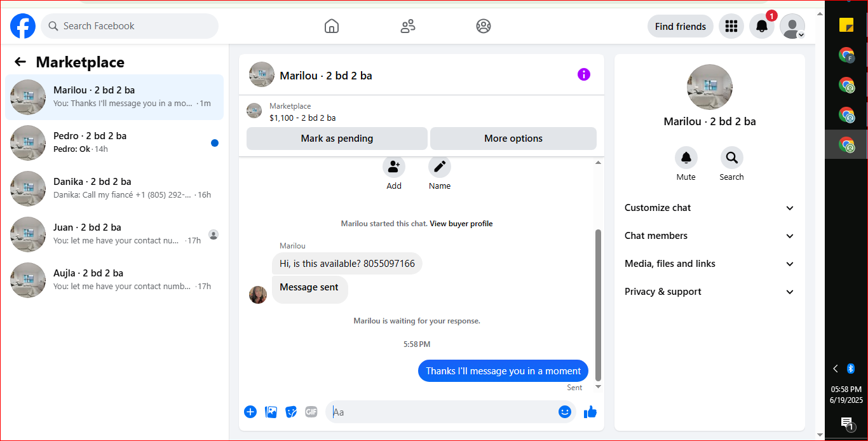Click chat scroll up arrow
The width and height of the screenshot is (868, 441).
point(598,163)
